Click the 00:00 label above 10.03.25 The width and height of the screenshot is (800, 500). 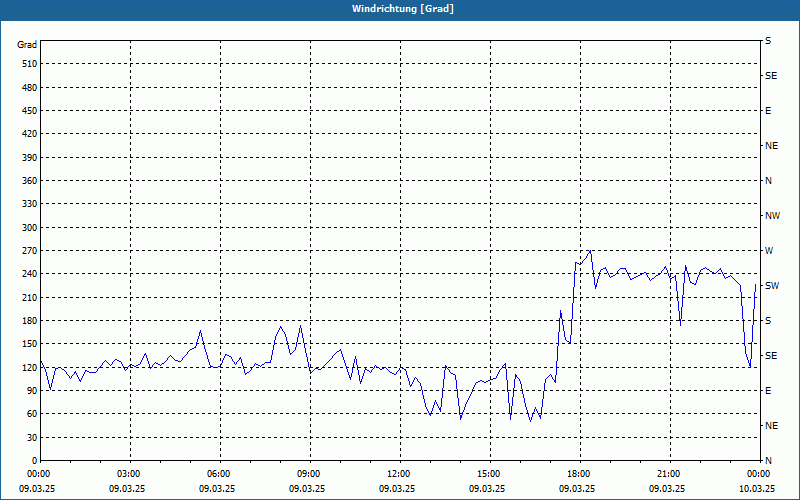(759, 474)
